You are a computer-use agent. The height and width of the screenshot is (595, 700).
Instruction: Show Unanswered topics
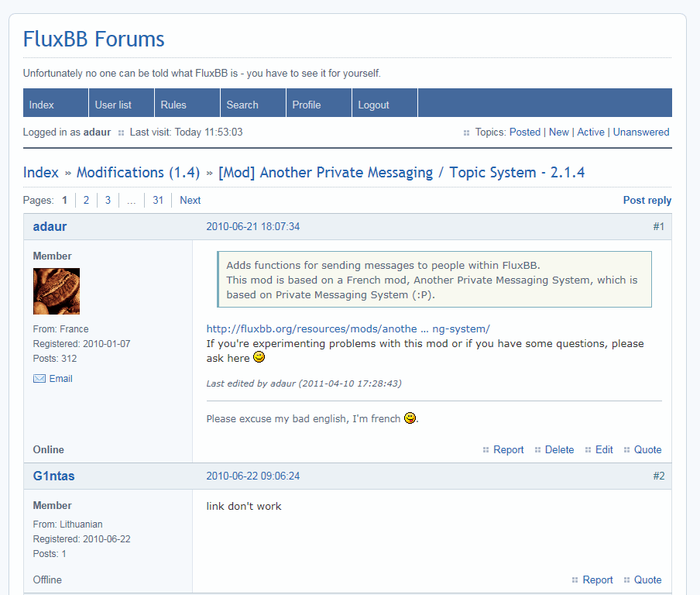641,132
